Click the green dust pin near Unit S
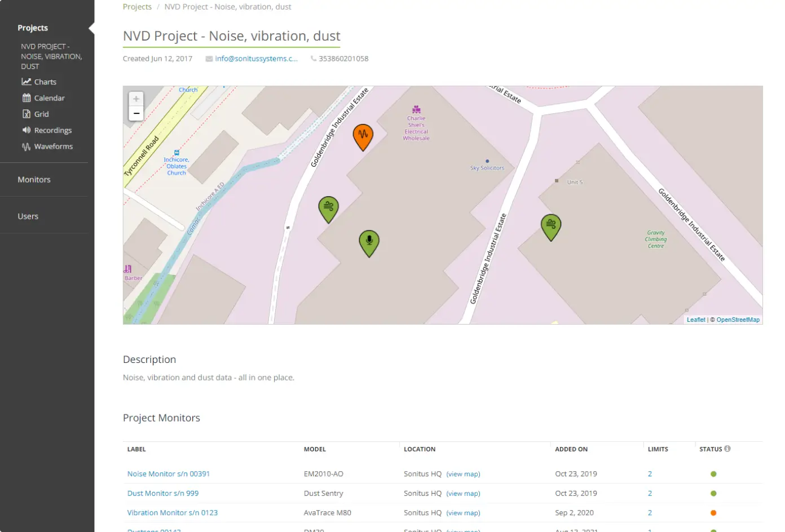This screenshot has width=785, height=532. click(x=551, y=227)
